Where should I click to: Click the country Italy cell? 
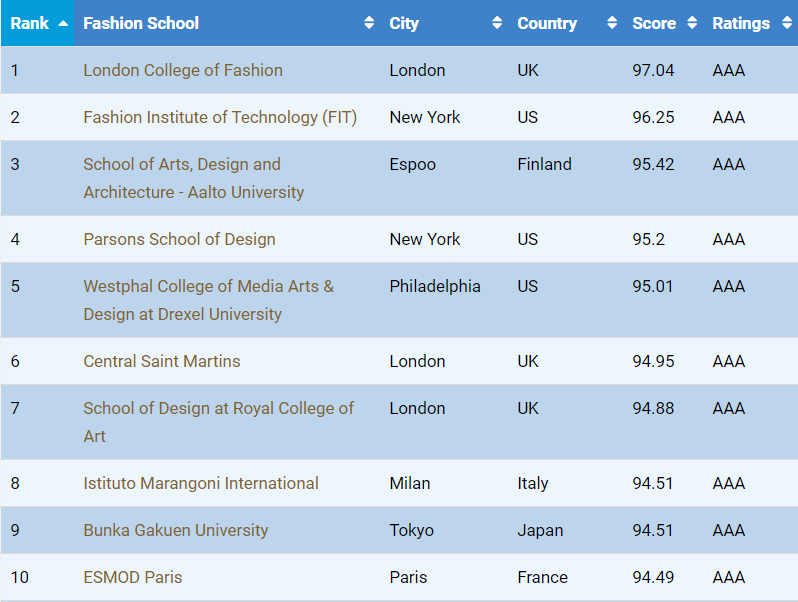coord(533,483)
